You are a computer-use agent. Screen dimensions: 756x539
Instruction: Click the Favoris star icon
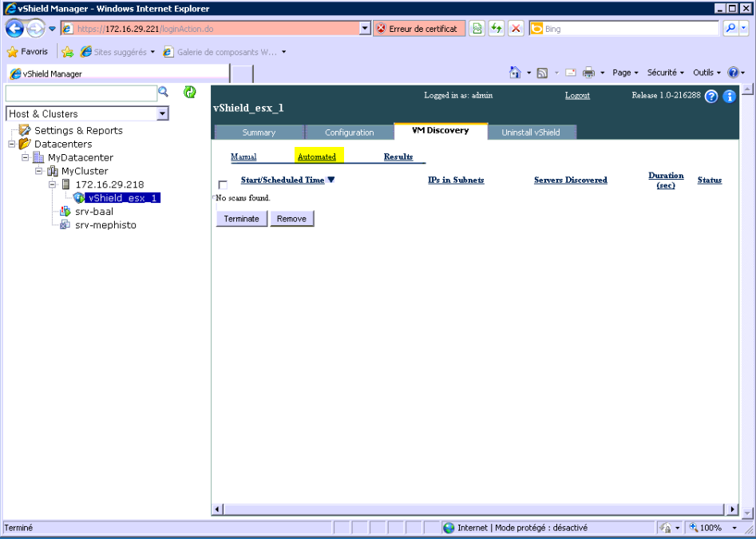pos(13,52)
